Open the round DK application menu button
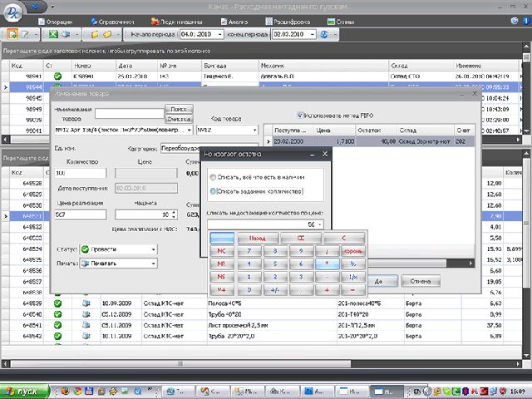 12,12
